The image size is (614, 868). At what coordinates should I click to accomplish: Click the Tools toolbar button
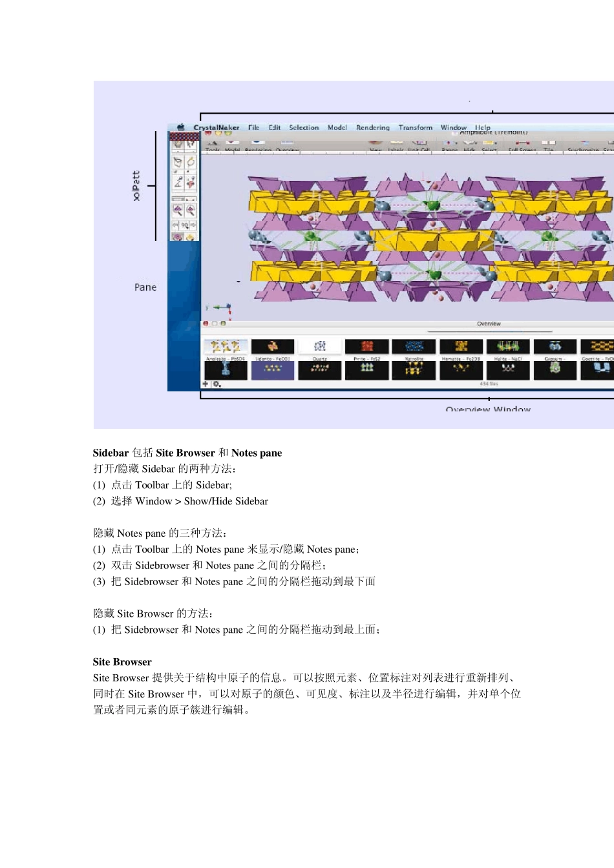pyautogui.click(x=213, y=147)
